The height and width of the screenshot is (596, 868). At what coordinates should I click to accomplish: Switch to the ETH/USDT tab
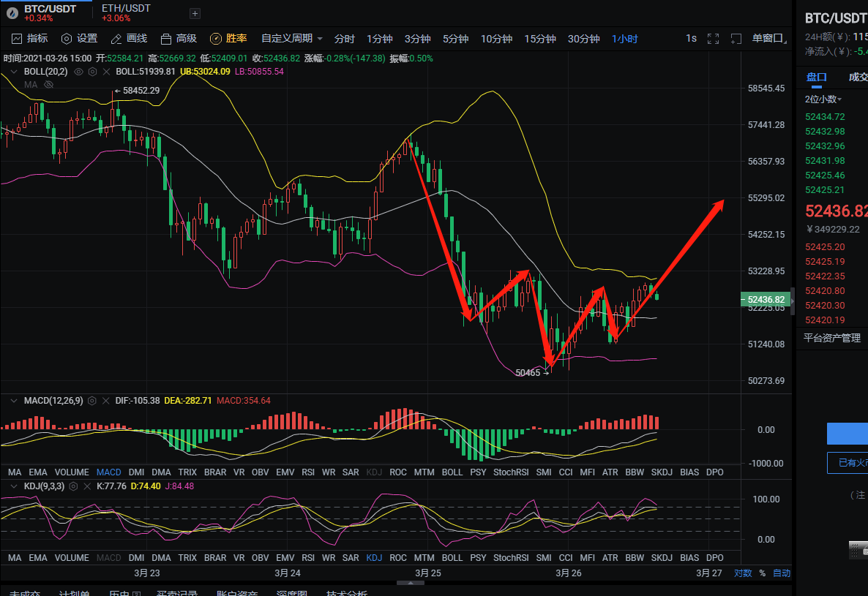point(126,12)
